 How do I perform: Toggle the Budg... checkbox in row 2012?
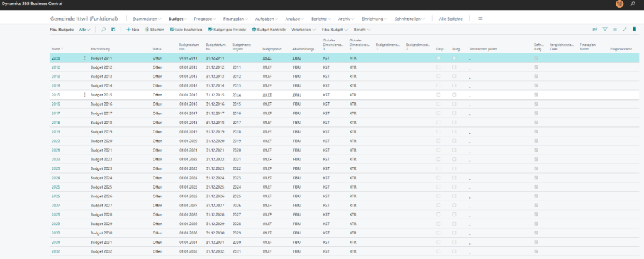coord(454,67)
